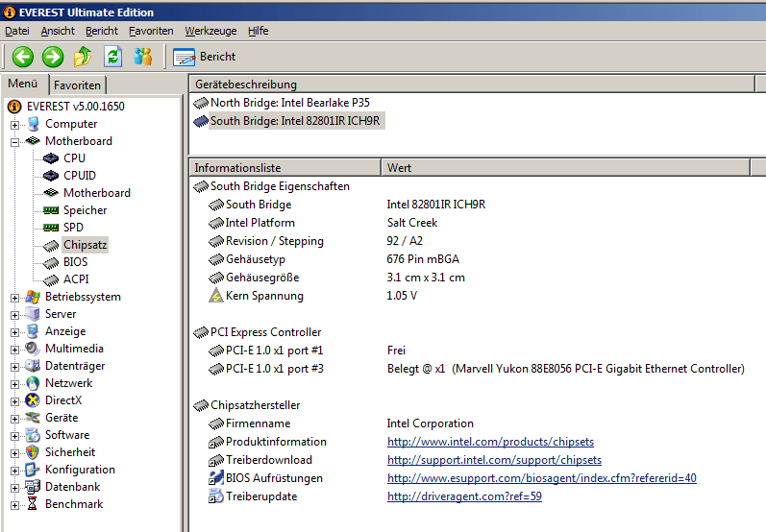Screen dimensions: 766x532
Task: Select the EVEREST v5.00.1650 root item
Action: pos(75,107)
